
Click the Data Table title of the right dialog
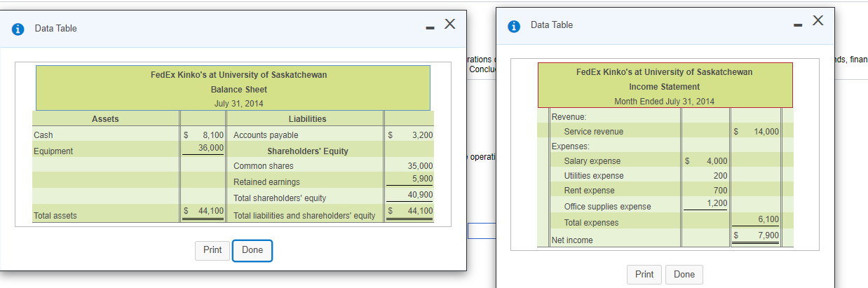[552, 25]
